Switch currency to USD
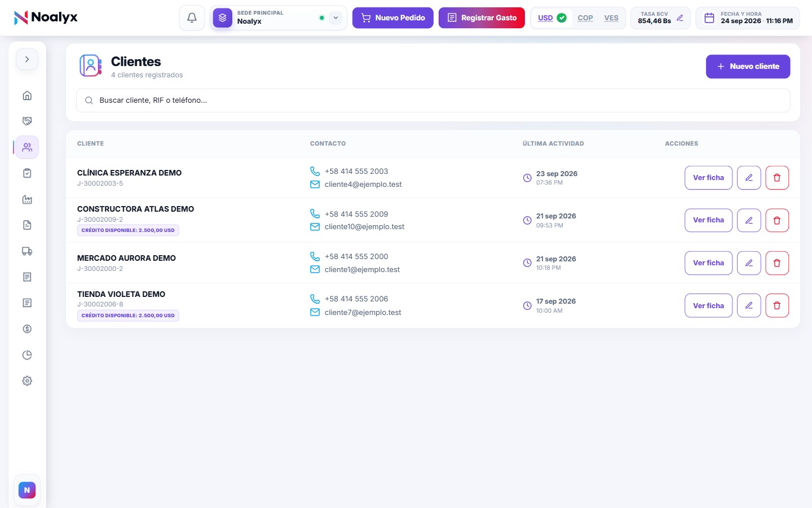 551,18
